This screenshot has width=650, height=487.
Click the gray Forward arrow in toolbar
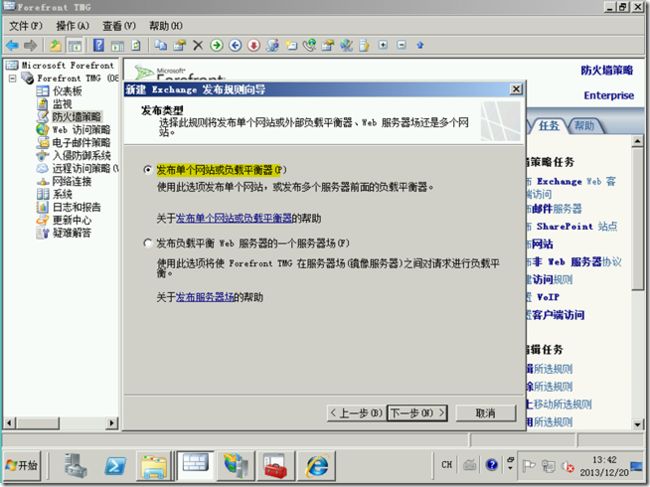point(31,45)
